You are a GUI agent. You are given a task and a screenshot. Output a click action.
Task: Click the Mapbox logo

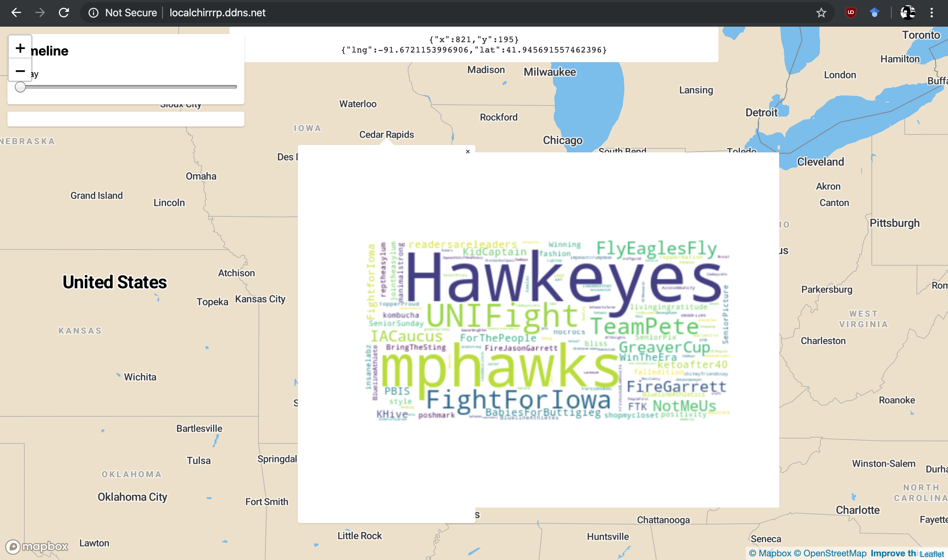37,546
